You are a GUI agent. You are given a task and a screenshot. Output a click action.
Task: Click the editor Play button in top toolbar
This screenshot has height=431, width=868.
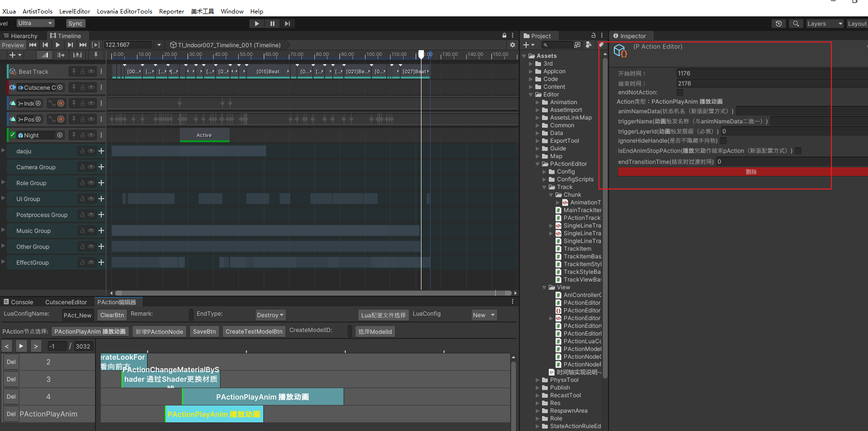pos(257,24)
